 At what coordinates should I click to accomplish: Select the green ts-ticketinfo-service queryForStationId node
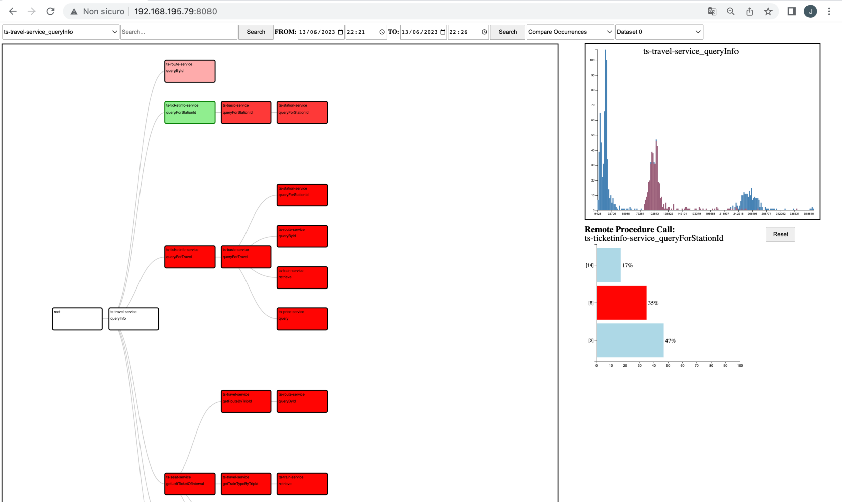[190, 113]
